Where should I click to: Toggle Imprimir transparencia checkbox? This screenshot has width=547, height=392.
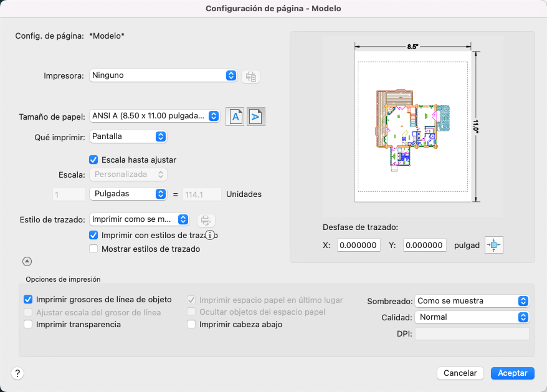28,324
